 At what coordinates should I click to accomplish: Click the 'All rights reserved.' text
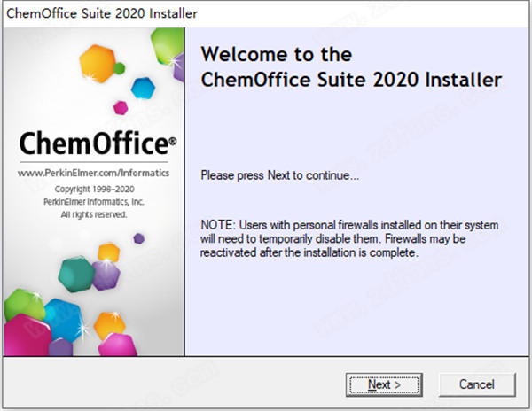[x=93, y=214]
